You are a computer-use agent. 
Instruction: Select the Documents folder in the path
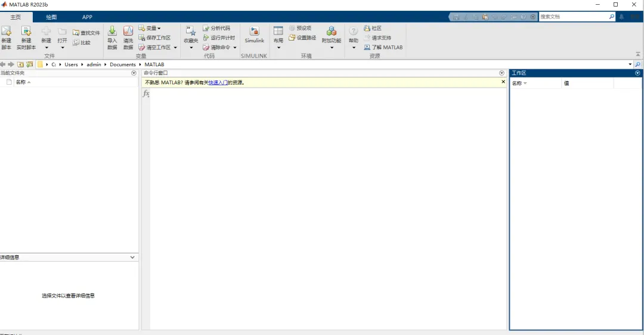pyautogui.click(x=123, y=64)
